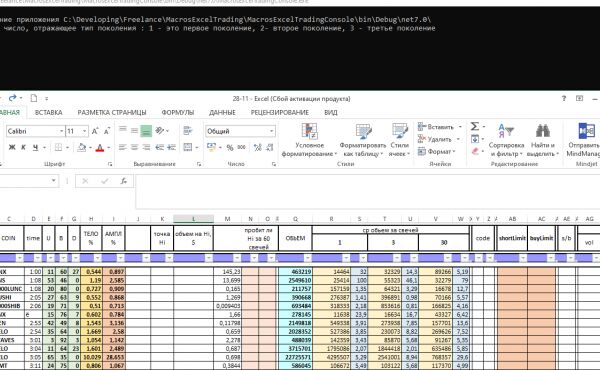Click the Redo arrow in quick access toolbar
Image resolution: width=600 pixels, height=370 pixels.
coord(13,98)
